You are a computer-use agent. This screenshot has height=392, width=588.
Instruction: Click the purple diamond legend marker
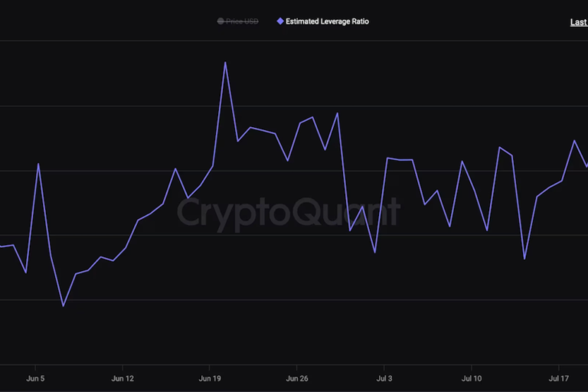point(280,21)
